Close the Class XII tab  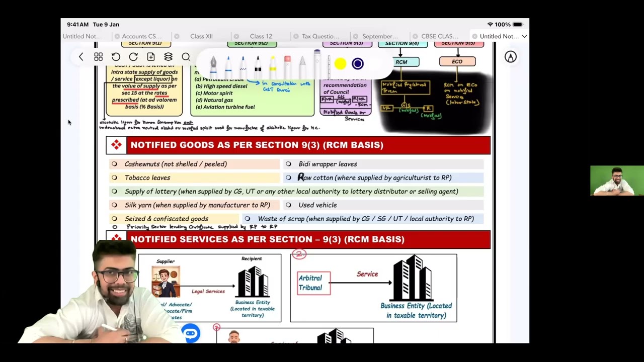(x=177, y=36)
